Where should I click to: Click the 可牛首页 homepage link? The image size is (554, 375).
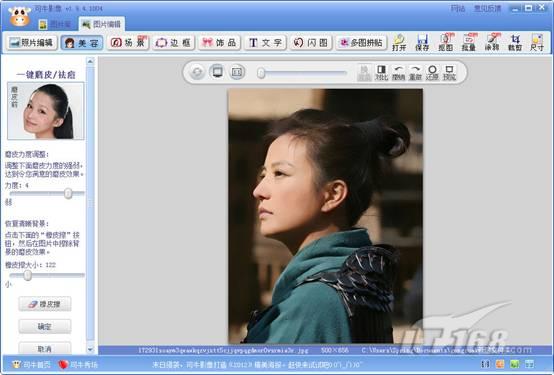point(31,364)
